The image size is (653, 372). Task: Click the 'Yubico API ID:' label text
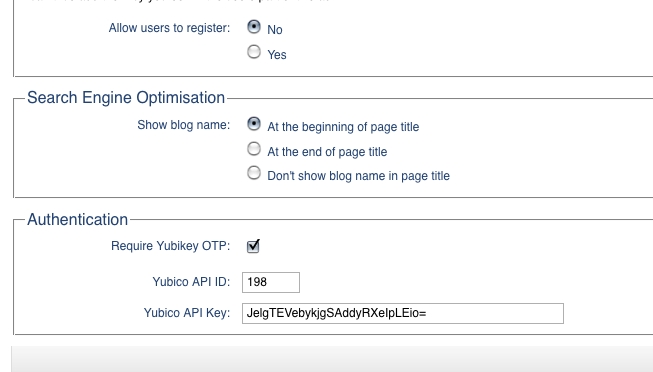pyautogui.click(x=191, y=282)
